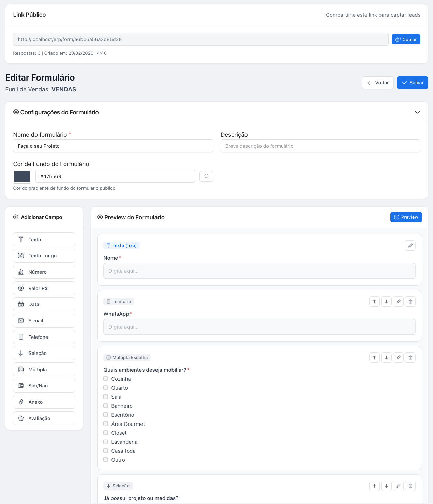This screenshot has height=504, width=433.
Task: Edit the Múltipla Escolha field with pencil icon
Action: click(x=398, y=358)
